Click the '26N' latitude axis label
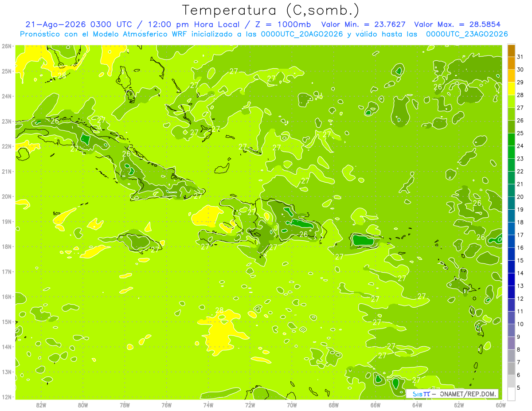 pos(7,46)
